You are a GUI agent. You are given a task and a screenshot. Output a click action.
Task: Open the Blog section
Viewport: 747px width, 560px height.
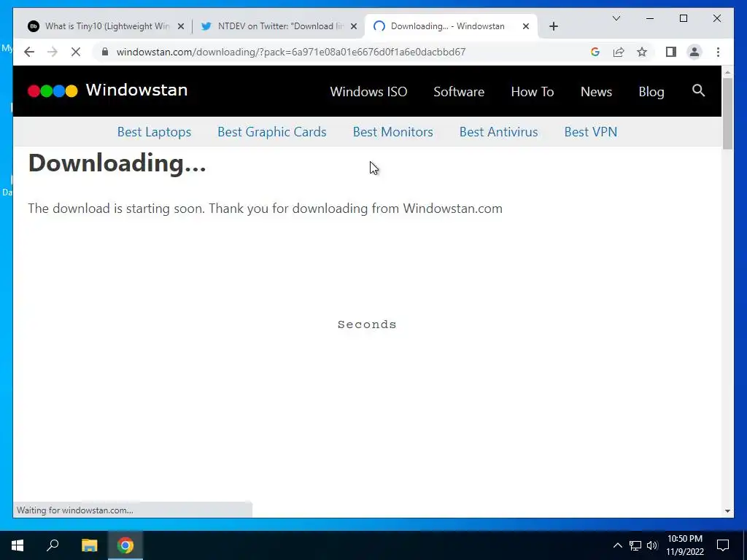[x=651, y=91]
